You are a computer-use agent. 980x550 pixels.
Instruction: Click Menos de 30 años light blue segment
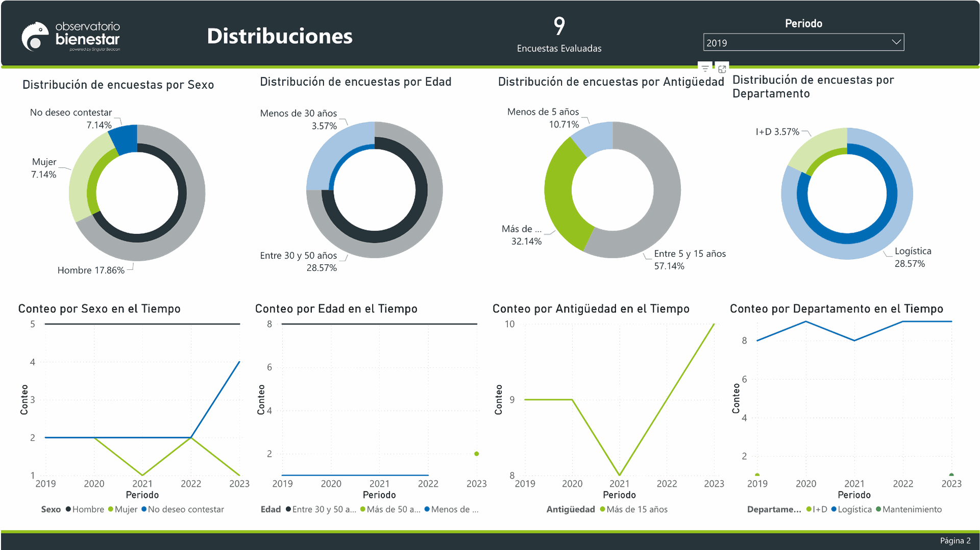tap(334, 153)
